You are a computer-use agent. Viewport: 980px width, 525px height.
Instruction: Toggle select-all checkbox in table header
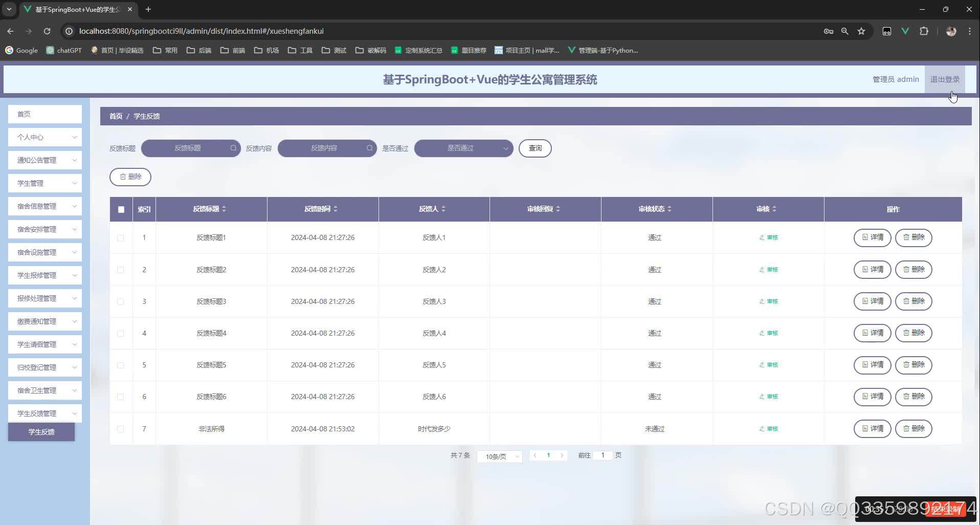[x=121, y=209]
